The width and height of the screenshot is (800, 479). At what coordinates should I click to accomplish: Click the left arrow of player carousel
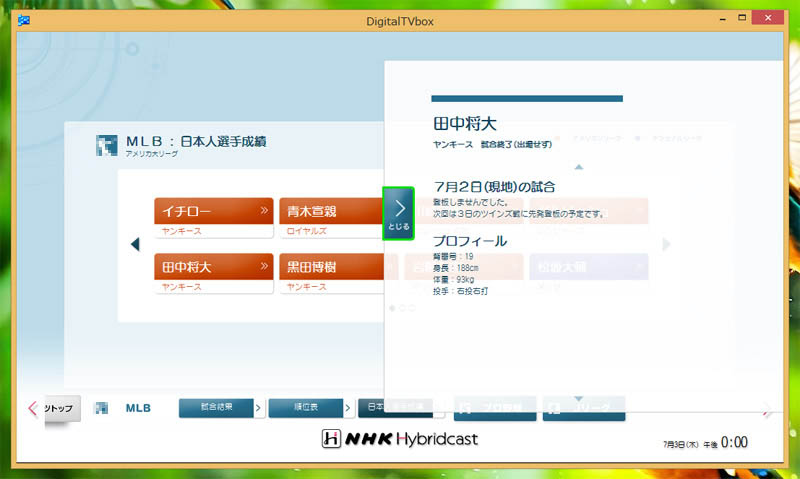[135, 244]
